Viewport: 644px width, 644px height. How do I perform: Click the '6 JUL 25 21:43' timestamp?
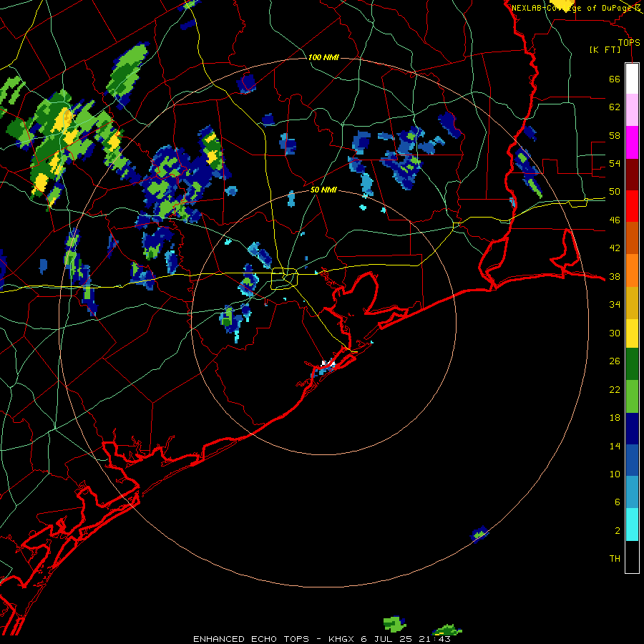pos(406,639)
